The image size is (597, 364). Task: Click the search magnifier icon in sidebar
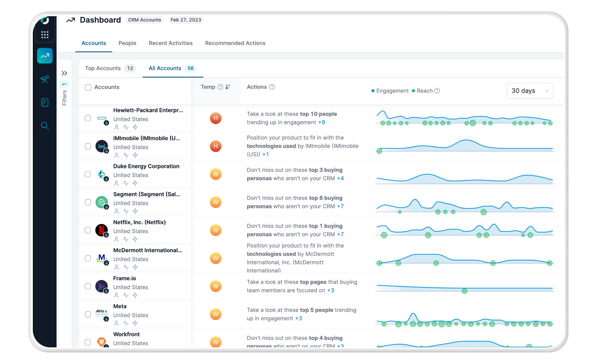45,126
